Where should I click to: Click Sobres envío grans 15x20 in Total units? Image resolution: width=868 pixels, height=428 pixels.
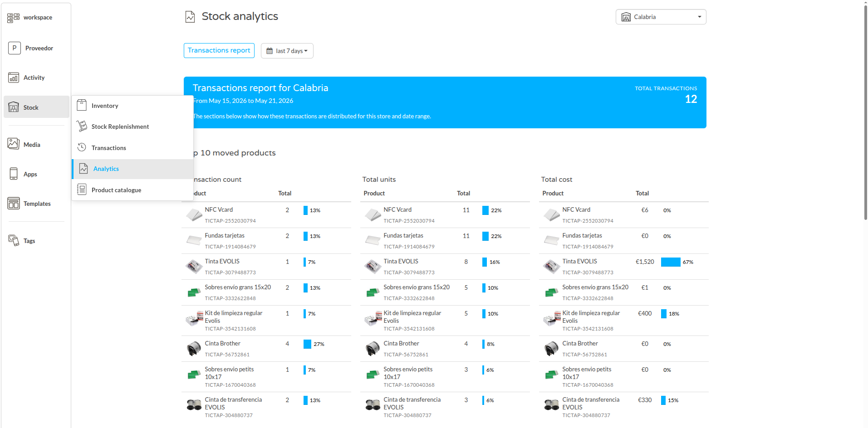pos(417,287)
